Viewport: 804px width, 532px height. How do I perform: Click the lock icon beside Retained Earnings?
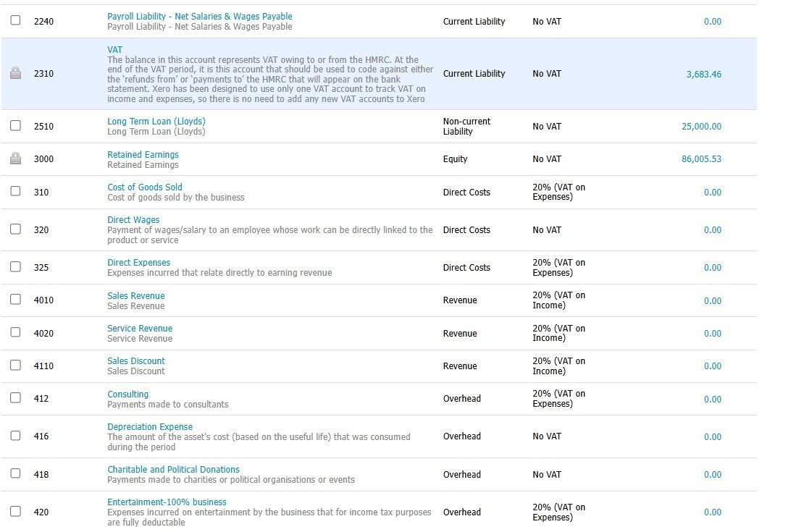(x=16, y=159)
